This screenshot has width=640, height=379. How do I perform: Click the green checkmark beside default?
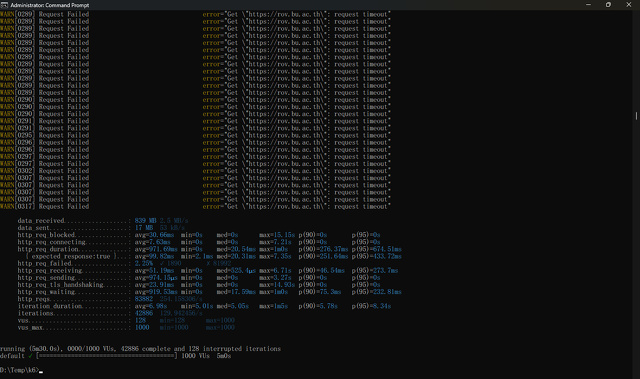point(30,356)
